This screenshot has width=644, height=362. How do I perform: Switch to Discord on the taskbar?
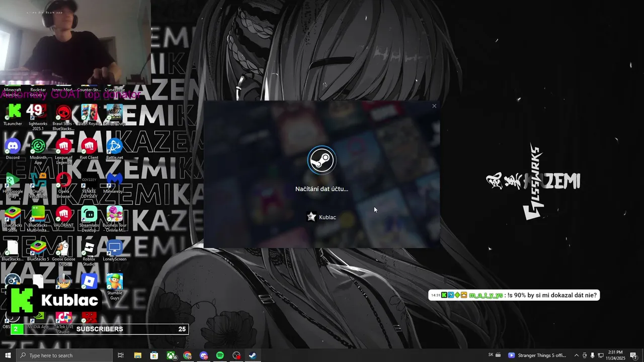tap(204, 355)
